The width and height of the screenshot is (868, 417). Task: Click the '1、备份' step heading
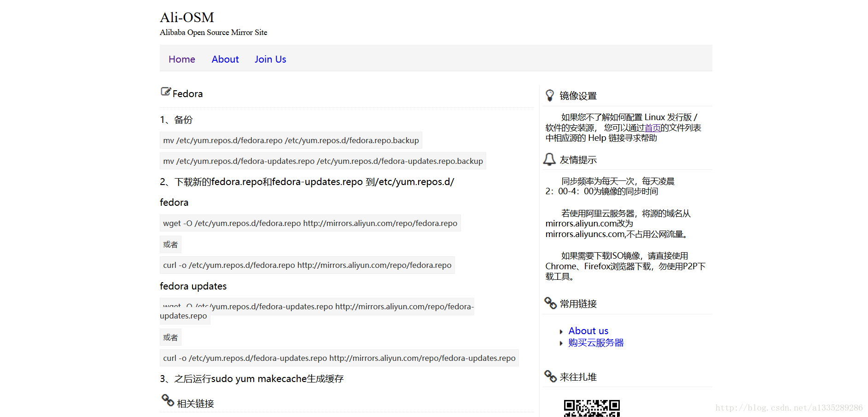point(176,120)
